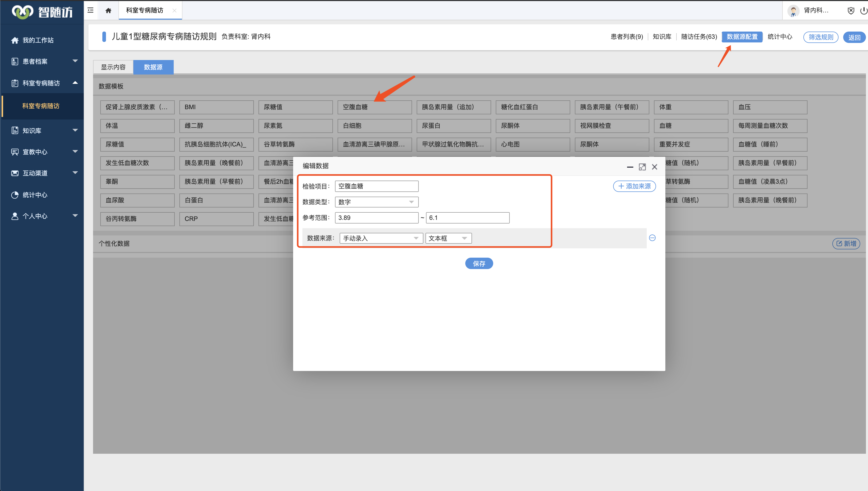Click 患者档案 sidebar icon
The height and width of the screenshot is (491, 868).
point(15,61)
